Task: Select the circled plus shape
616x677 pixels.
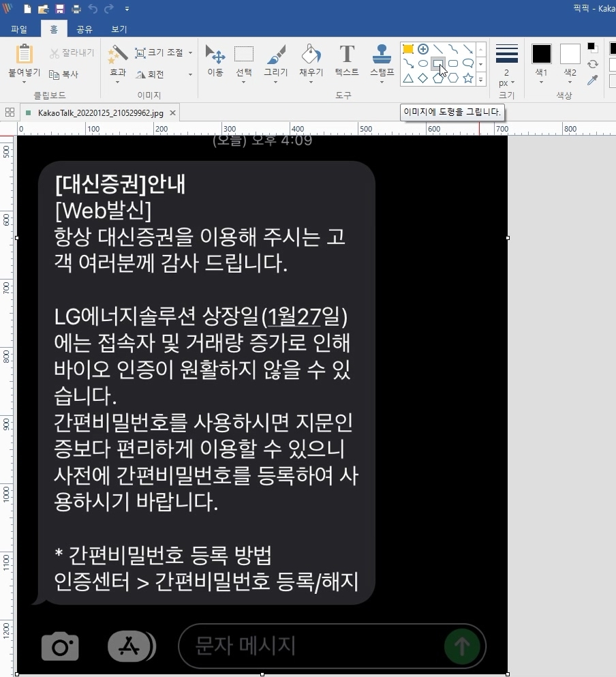Action: tap(423, 49)
